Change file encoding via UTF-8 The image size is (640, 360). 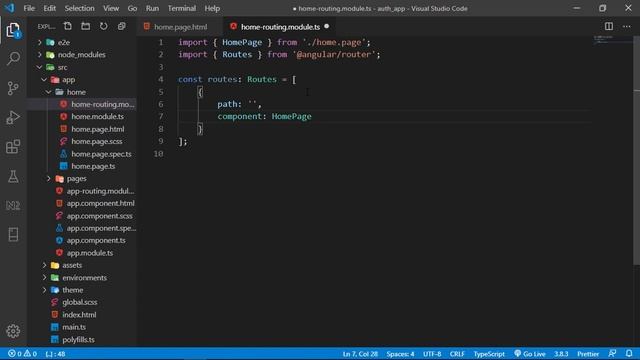coord(432,354)
